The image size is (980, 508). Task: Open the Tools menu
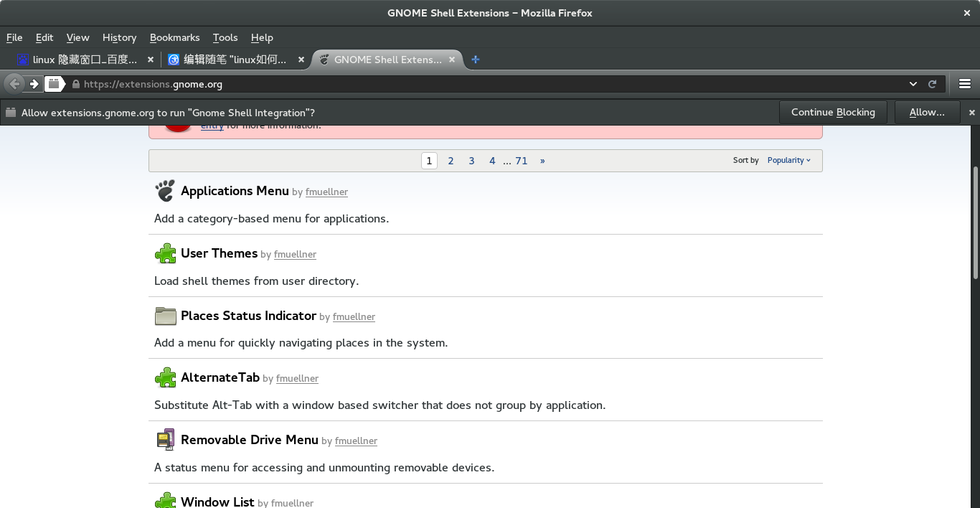[x=225, y=37]
